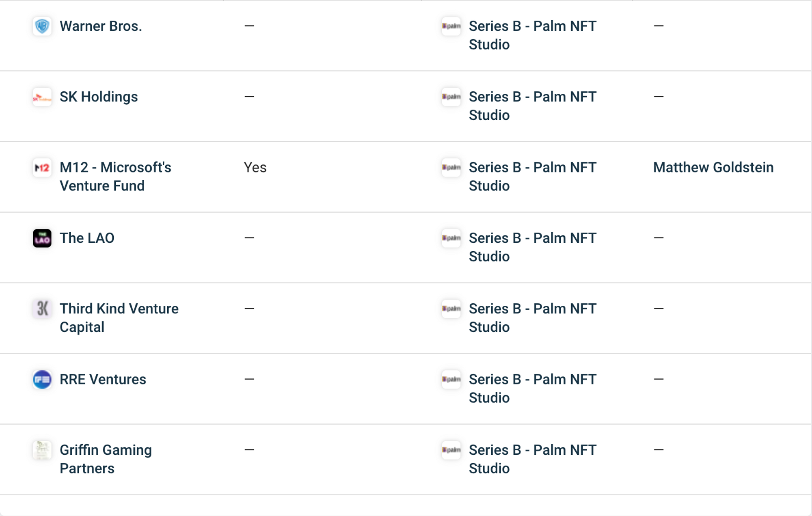Click the Palm logo in The LAO row
This screenshot has height=516, width=812.
pos(451,238)
